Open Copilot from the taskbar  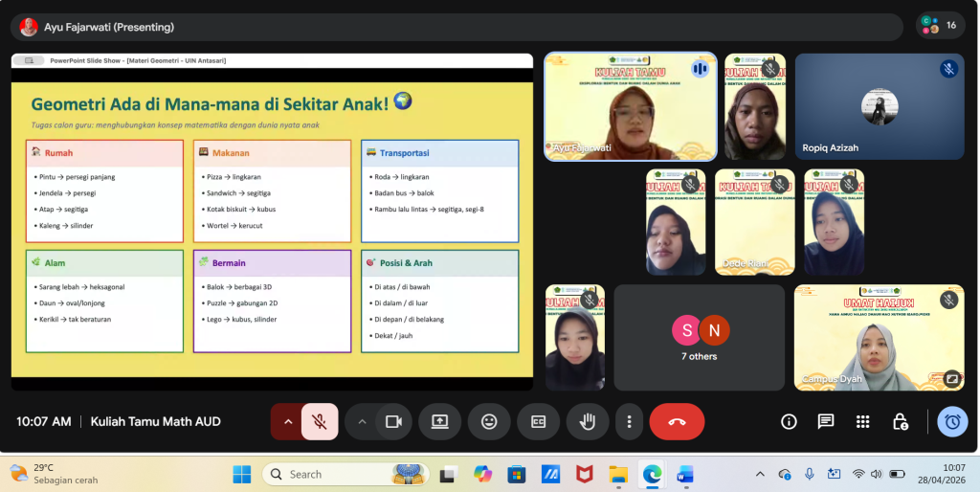(x=482, y=475)
